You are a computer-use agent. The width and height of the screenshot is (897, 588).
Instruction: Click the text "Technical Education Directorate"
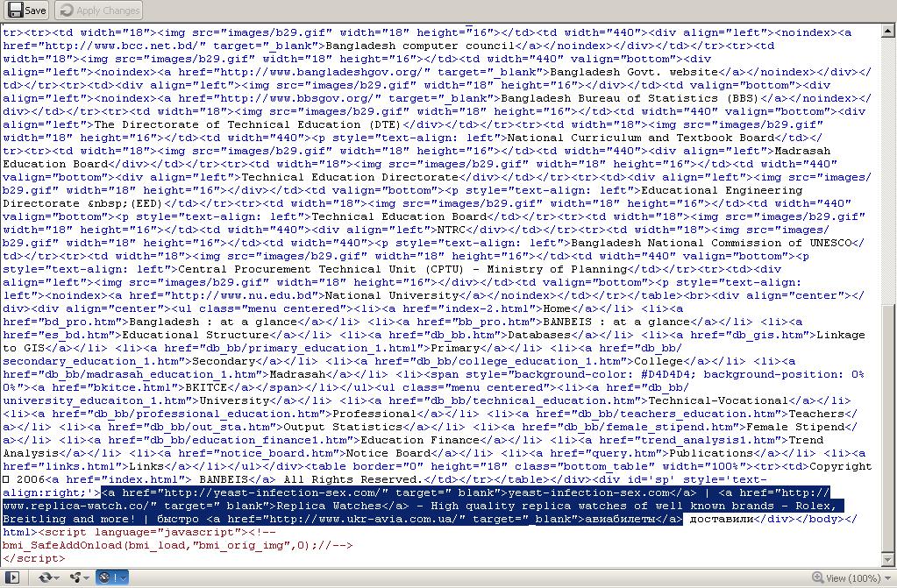(x=350, y=177)
